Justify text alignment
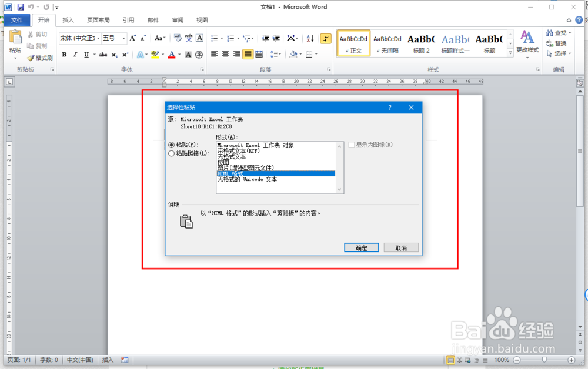This screenshot has width=588, height=369. click(x=248, y=54)
